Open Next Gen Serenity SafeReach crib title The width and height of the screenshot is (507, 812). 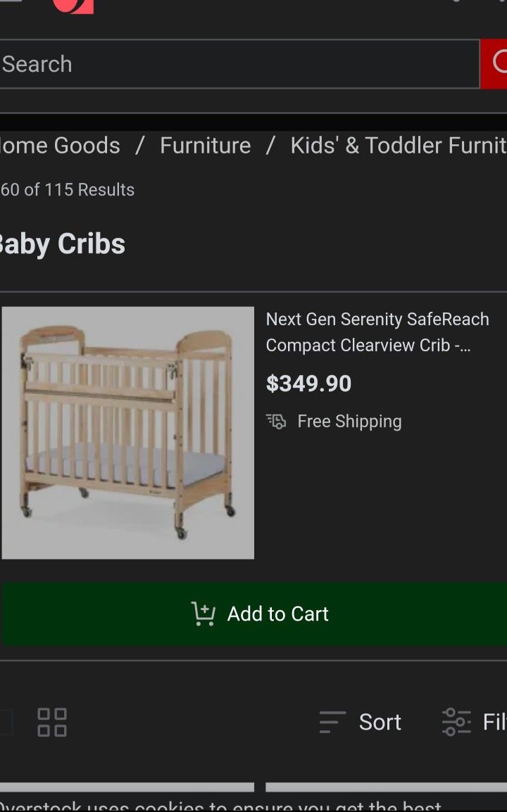pyautogui.click(x=377, y=332)
